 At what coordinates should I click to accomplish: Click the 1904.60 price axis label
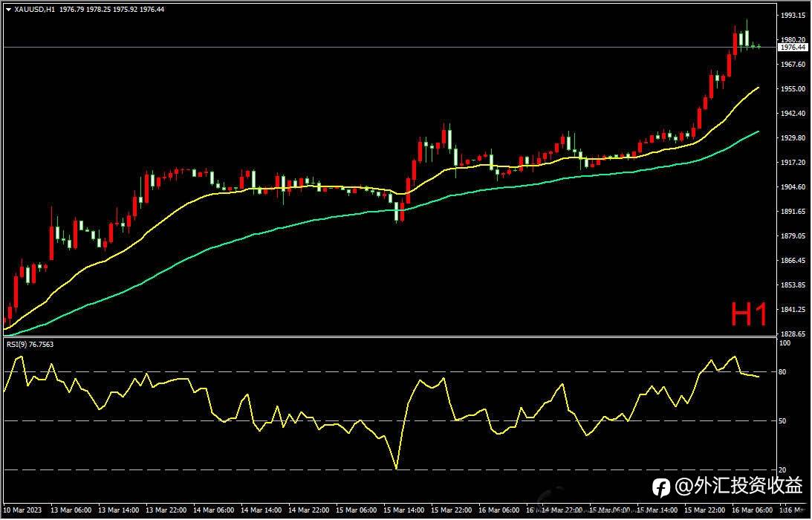click(793, 186)
